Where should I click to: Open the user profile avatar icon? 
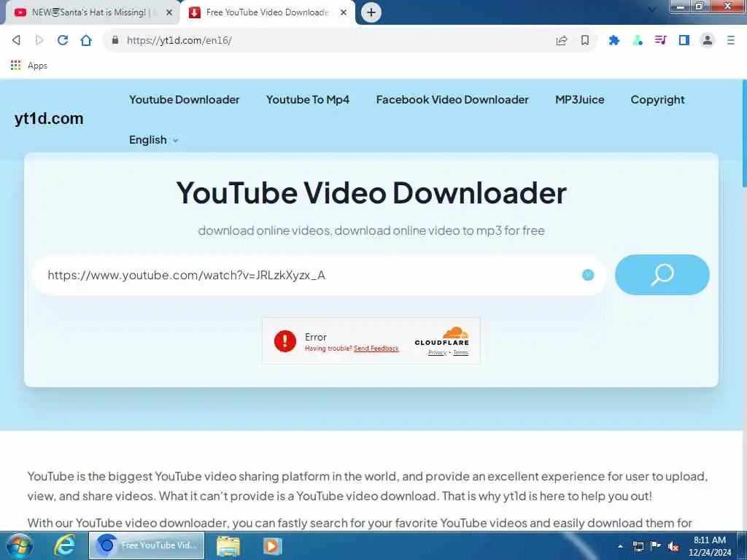tap(708, 40)
